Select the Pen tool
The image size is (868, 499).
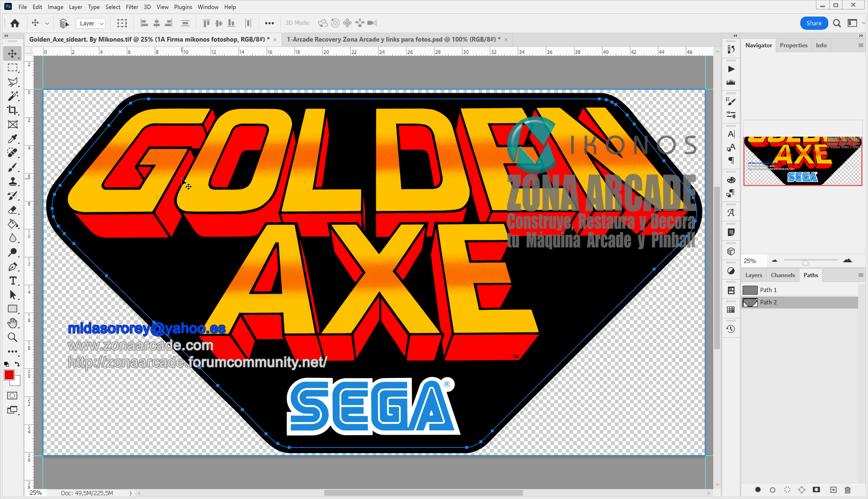pos(13,266)
